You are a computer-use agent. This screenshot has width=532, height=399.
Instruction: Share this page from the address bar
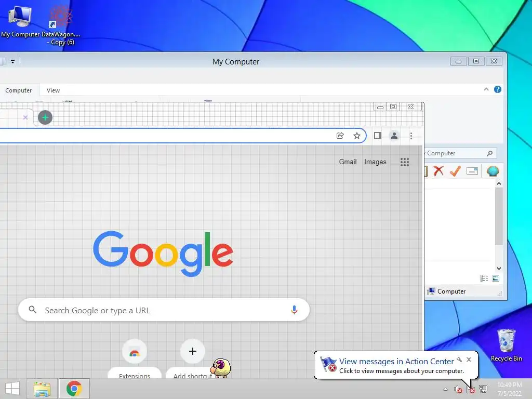click(x=340, y=136)
